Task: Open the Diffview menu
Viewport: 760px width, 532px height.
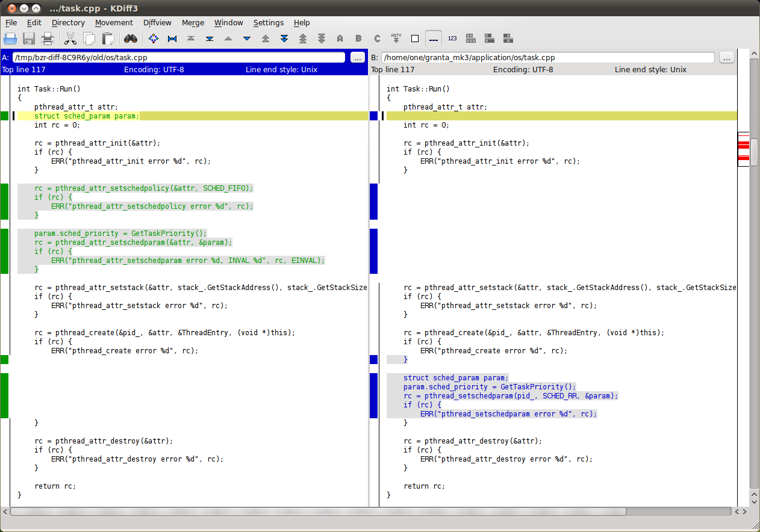Action: click(157, 23)
